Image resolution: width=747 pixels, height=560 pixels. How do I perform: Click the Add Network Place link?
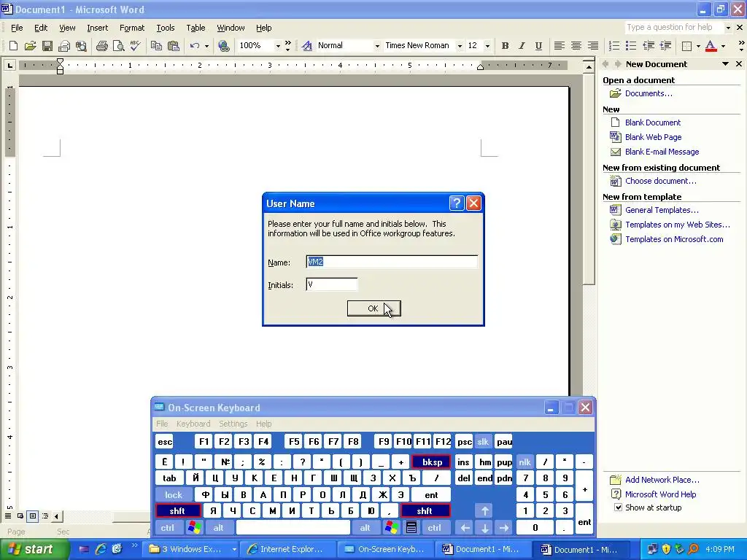[662, 480]
